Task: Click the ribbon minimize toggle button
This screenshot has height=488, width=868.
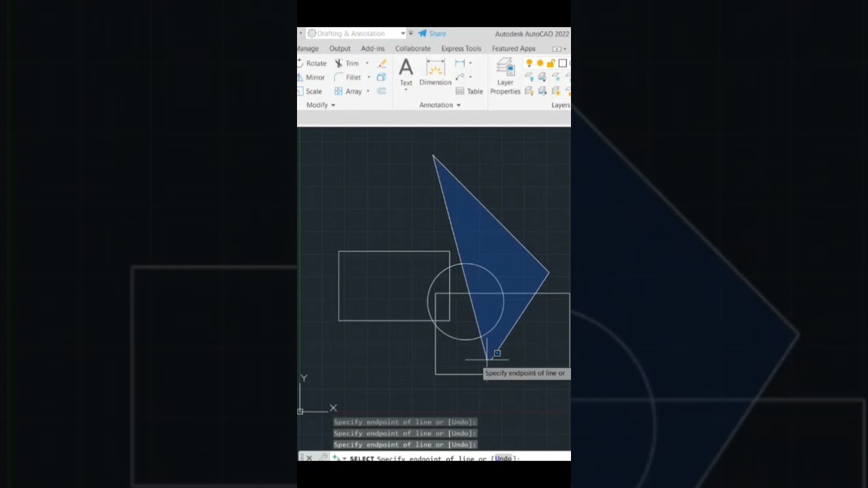Action: (557, 49)
